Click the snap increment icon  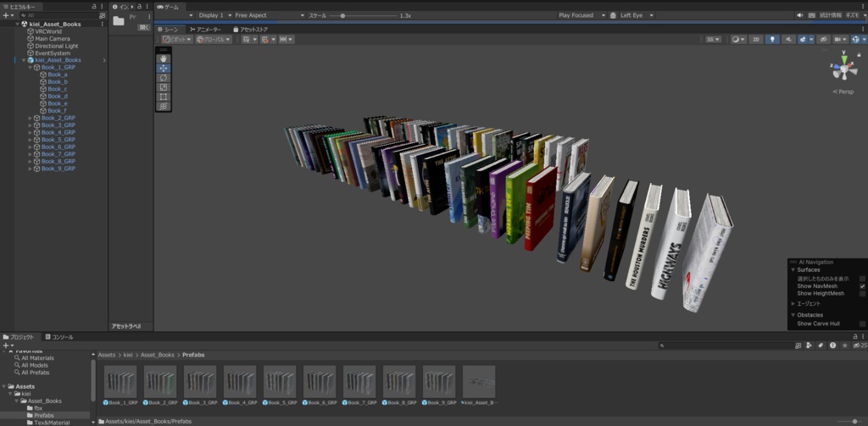(285, 40)
